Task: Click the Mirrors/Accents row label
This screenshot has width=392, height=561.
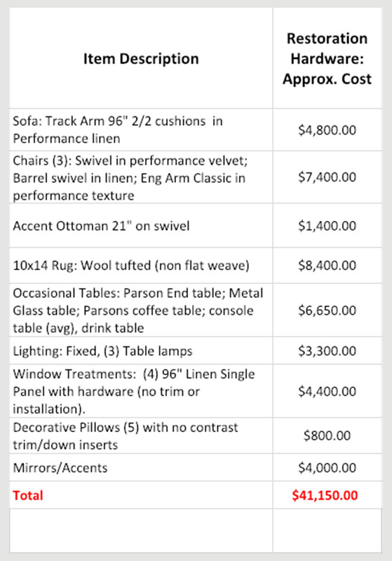Action: pyautogui.click(x=60, y=468)
